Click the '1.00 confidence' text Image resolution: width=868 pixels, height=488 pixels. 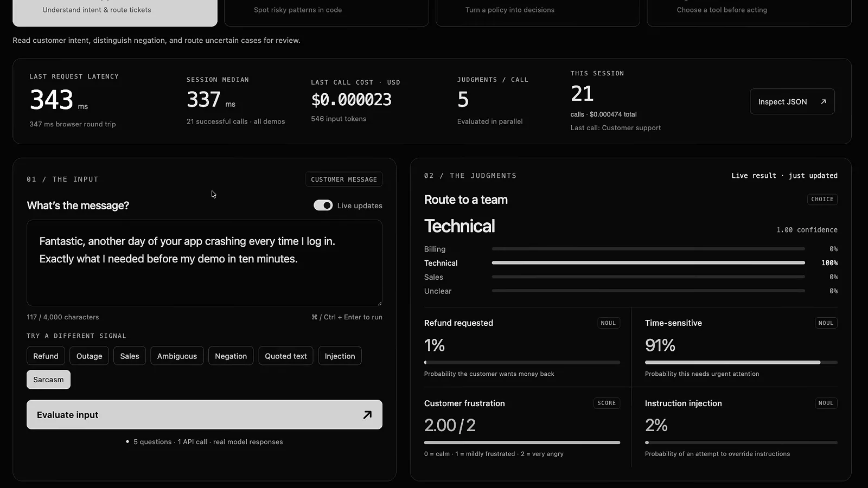point(807,230)
